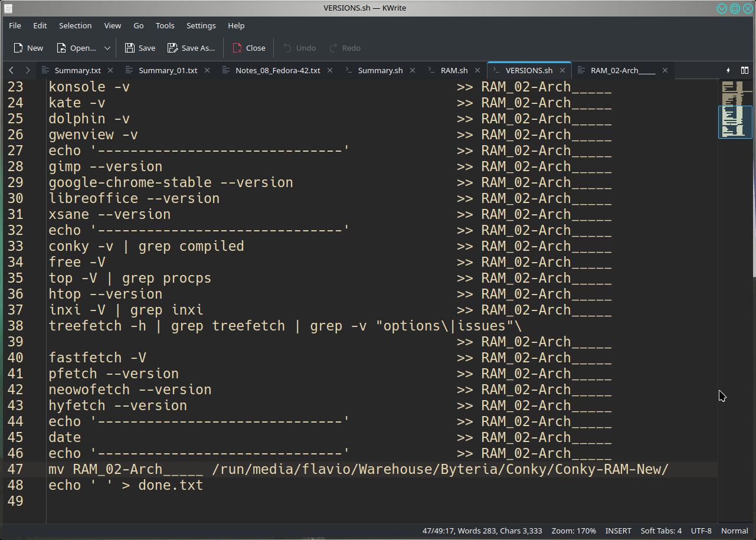Open the Tools menu
The width and height of the screenshot is (756, 540).
[165, 25]
